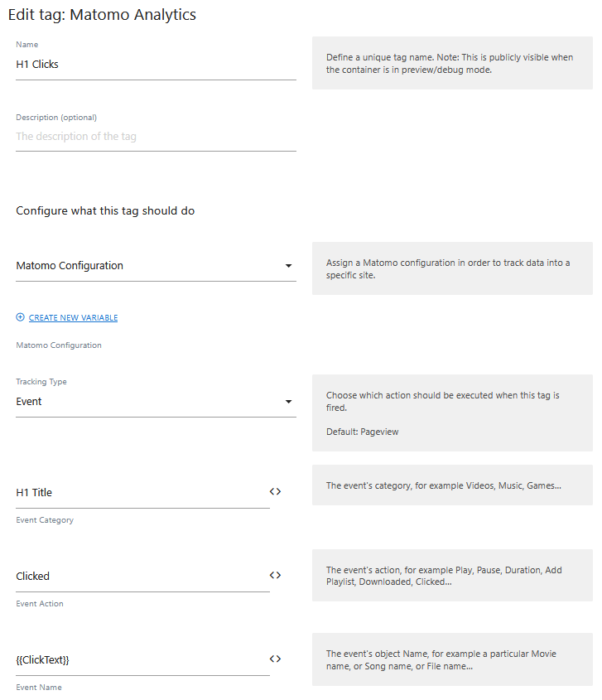Click the Event Action field showing Clicked
The height and width of the screenshot is (700, 602).
pyautogui.click(x=141, y=576)
